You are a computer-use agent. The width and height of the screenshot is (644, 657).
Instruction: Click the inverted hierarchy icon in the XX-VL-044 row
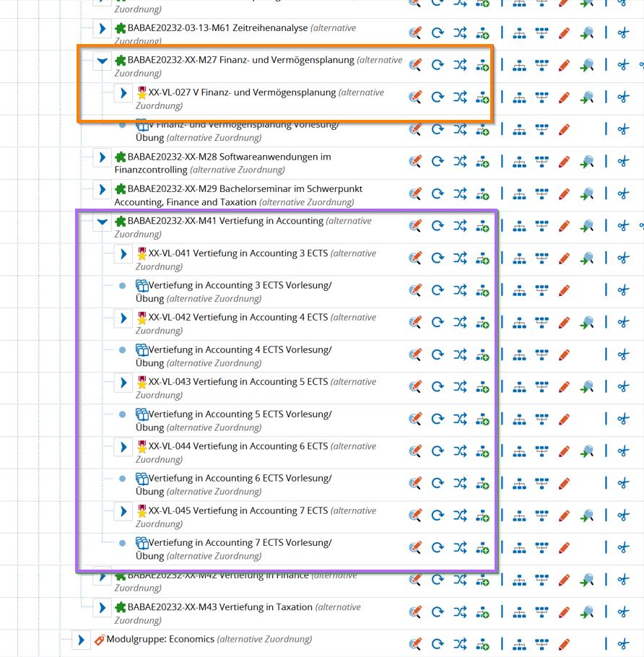point(541,451)
